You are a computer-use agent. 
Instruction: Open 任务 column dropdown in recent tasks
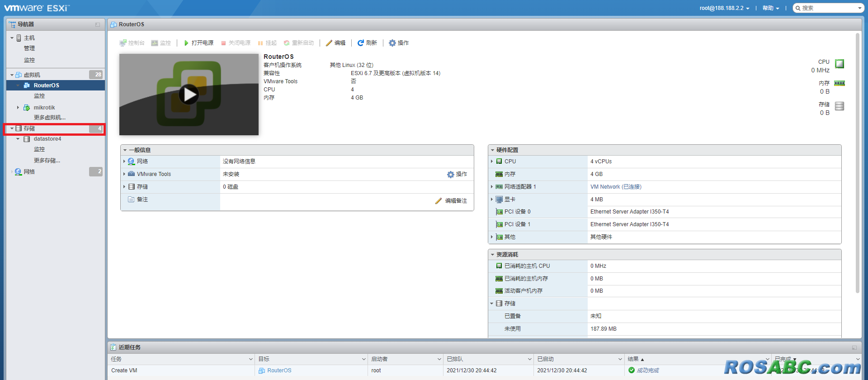251,359
